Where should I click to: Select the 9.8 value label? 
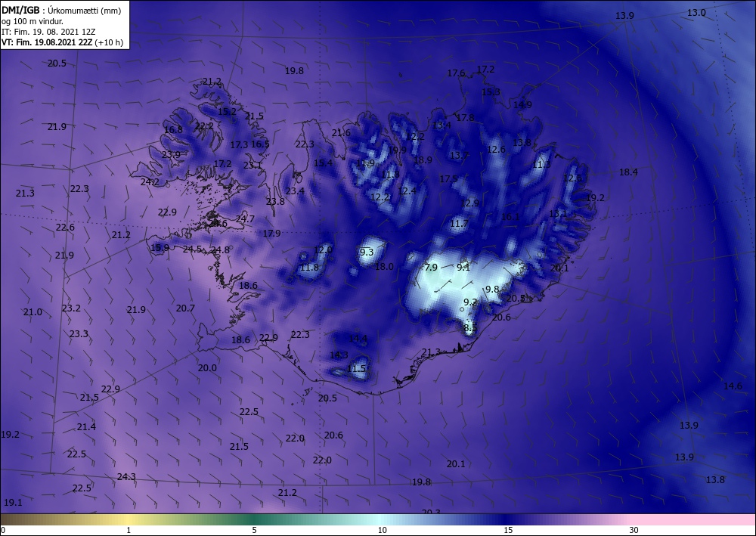[492, 289]
